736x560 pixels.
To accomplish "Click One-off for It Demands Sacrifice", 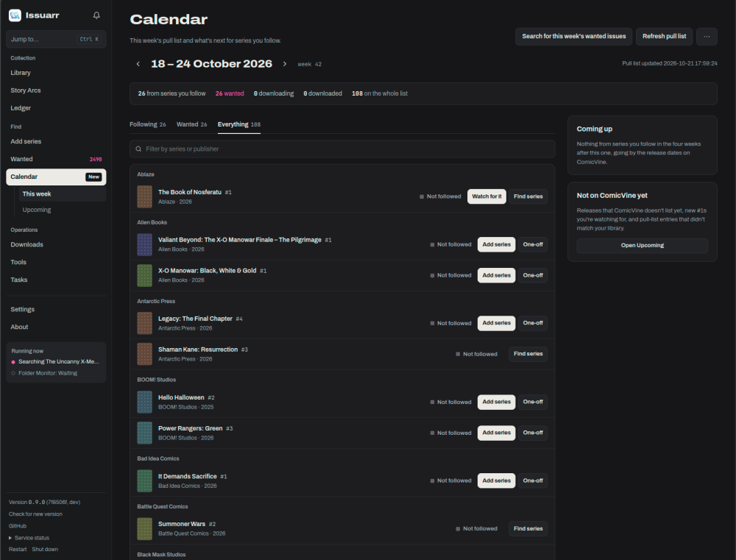I will pos(533,481).
